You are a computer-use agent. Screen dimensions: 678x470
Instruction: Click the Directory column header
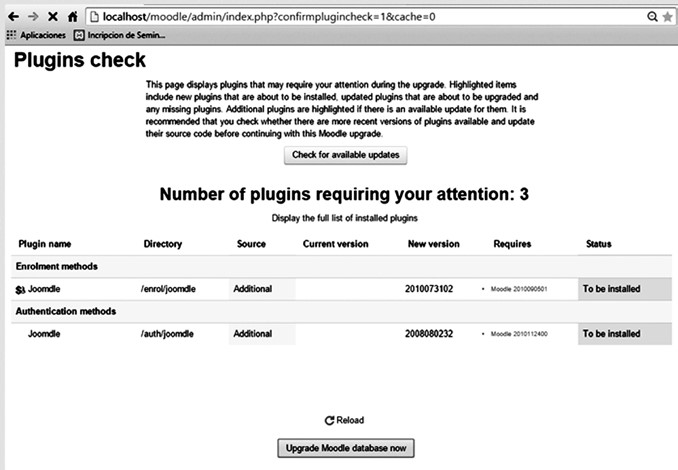(163, 244)
